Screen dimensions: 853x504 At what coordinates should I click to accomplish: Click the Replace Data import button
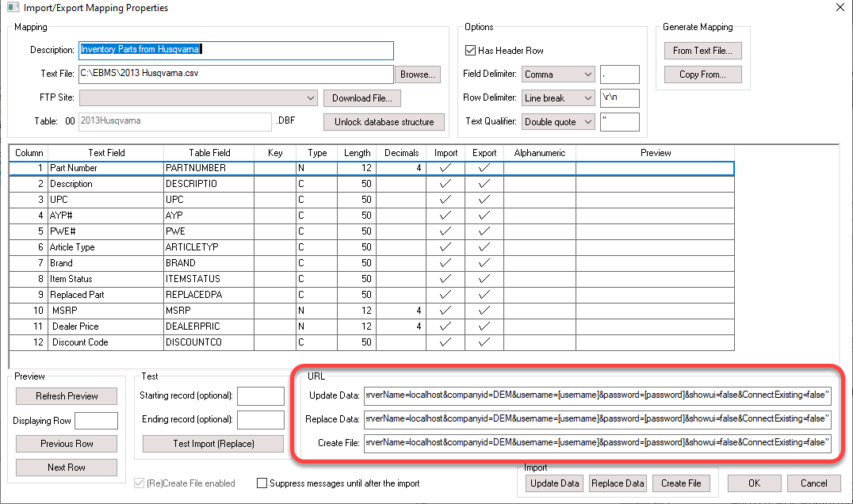click(x=618, y=483)
